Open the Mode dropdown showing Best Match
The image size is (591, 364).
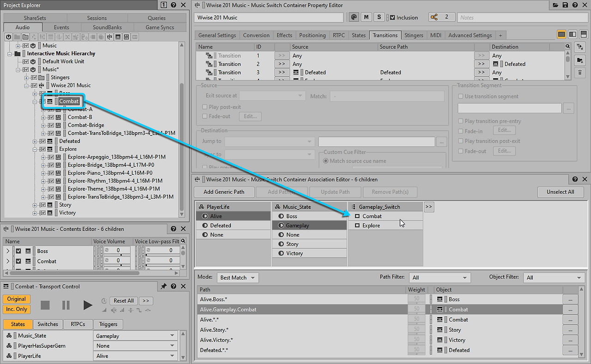coord(238,278)
